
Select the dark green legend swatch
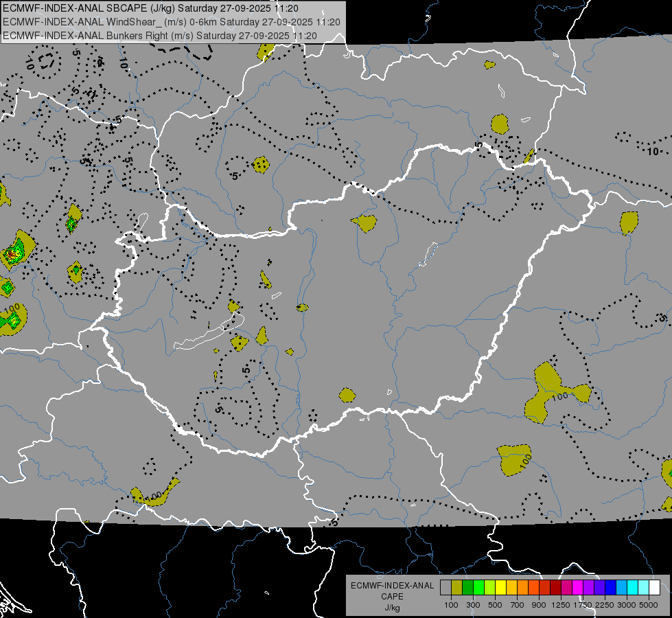467,588
